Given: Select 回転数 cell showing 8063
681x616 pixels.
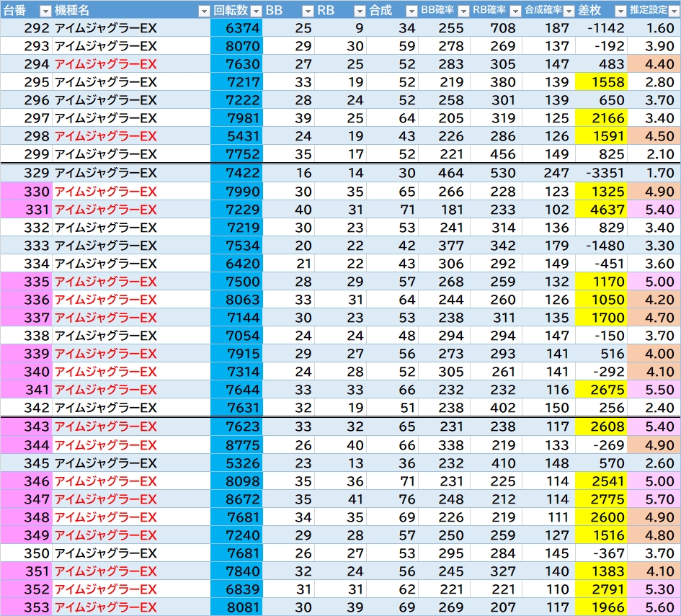Looking at the screenshot, I should (x=236, y=300).
